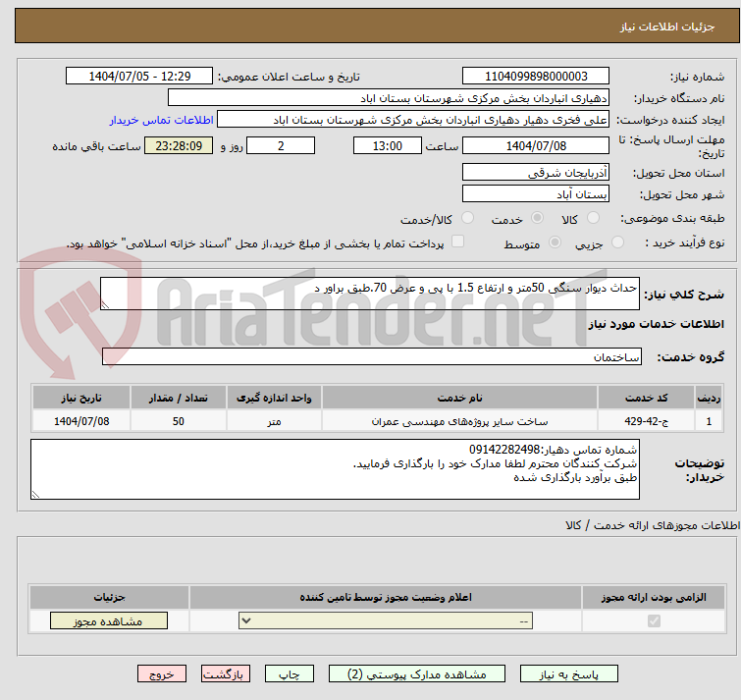Click the اطلاعات خدمات مورد نیاز heading
Image resolution: width=741 pixels, height=700 pixels.
(656, 324)
